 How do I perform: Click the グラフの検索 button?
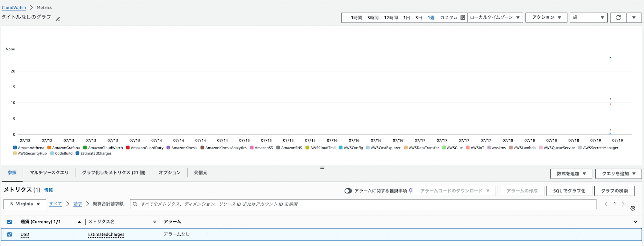[x=614, y=191]
